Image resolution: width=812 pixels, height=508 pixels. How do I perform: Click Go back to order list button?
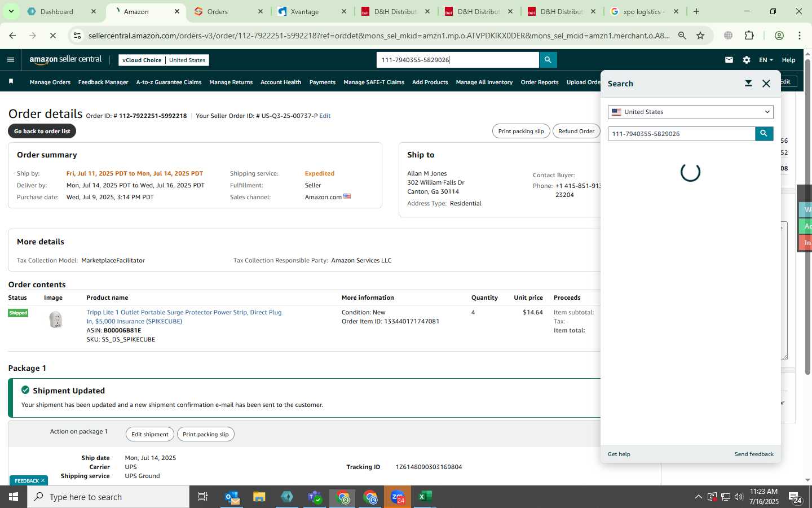point(42,131)
